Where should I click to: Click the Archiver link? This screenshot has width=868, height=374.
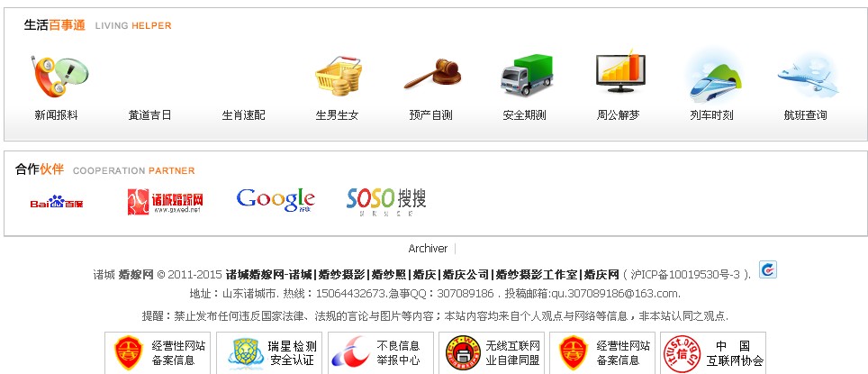(428, 249)
